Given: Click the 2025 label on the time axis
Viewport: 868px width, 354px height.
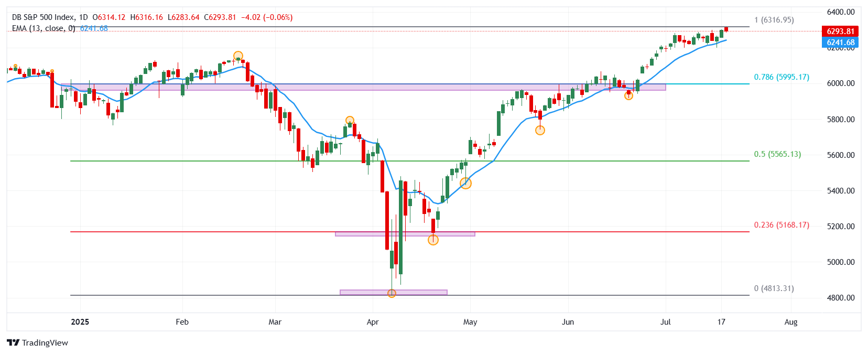Looking at the screenshot, I should [80, 322].
